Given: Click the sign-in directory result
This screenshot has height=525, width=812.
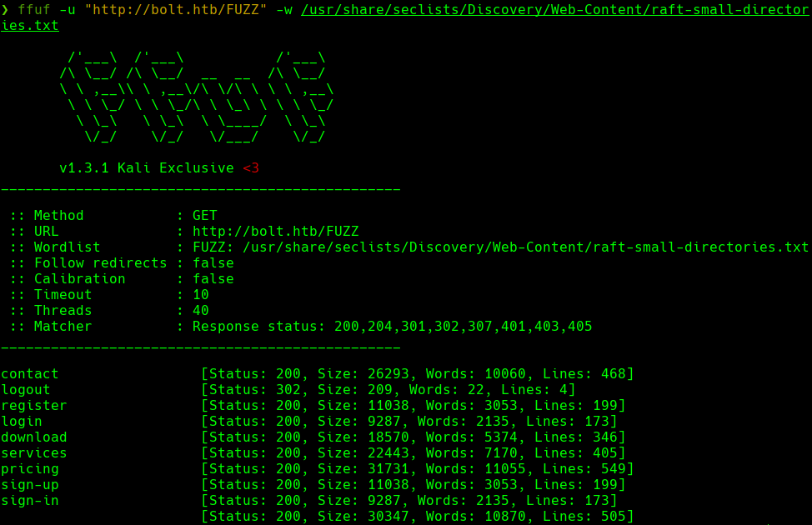Looking at the screenshot, I should click(x=30, y=500).
